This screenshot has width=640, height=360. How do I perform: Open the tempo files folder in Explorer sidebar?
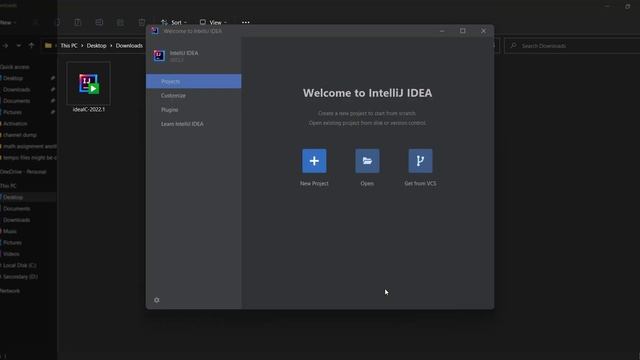(x=29, y=158)
